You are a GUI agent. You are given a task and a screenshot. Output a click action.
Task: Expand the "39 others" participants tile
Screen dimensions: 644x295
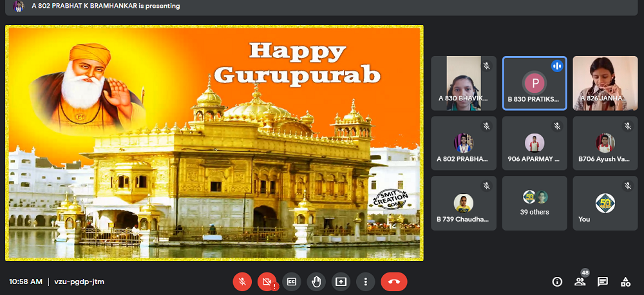(x=535, y=202)
